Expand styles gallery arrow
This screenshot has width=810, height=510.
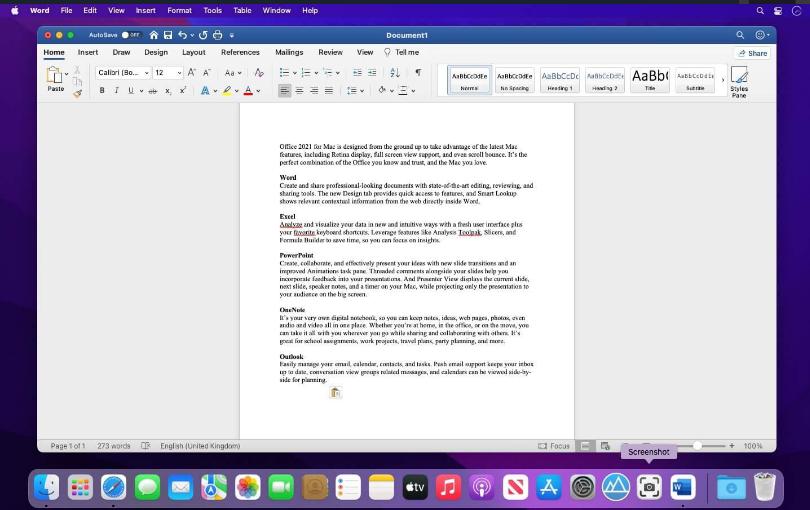(x=722, y=80)
